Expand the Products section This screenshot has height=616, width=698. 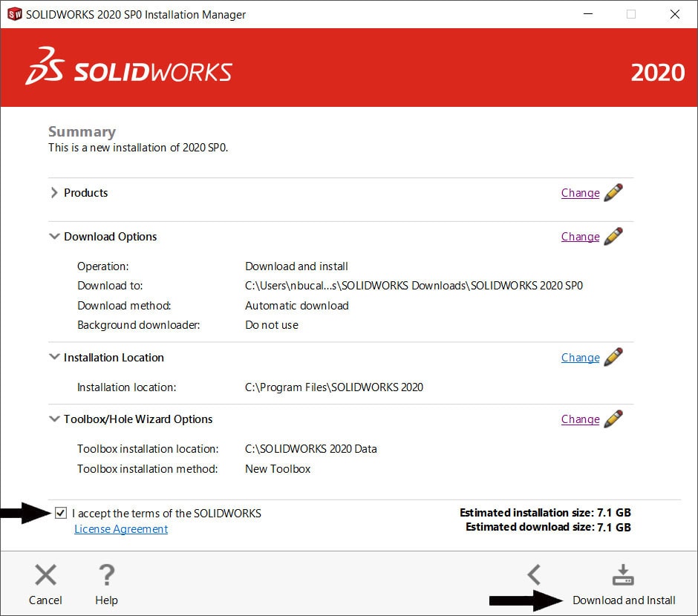(x=54, y=192)
